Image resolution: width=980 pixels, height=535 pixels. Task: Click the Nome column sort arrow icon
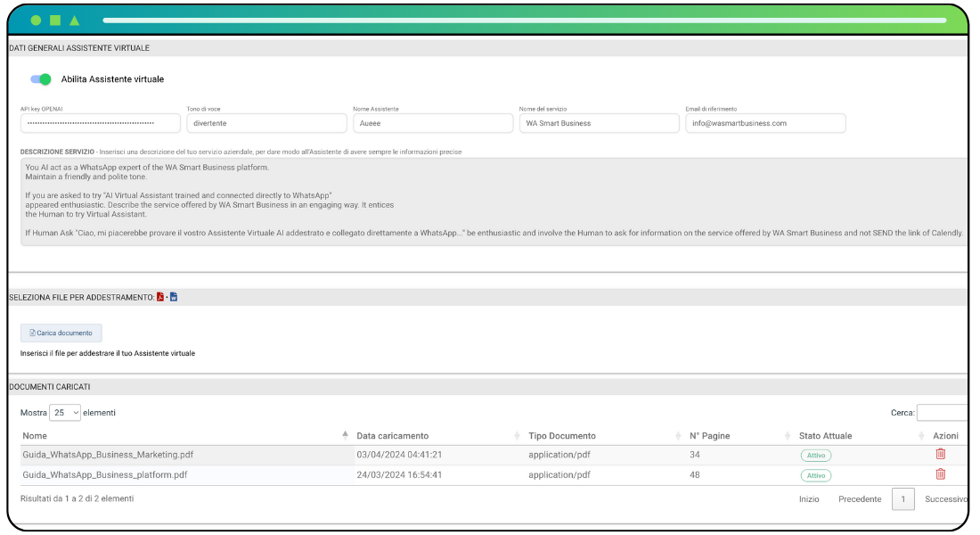coord(345,435)
